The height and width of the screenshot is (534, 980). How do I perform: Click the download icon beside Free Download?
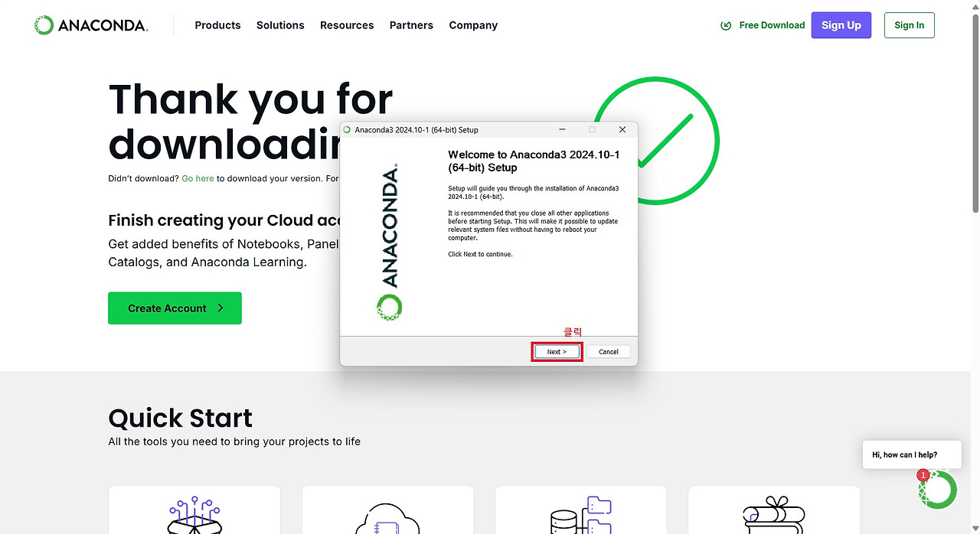pos(726,25)
